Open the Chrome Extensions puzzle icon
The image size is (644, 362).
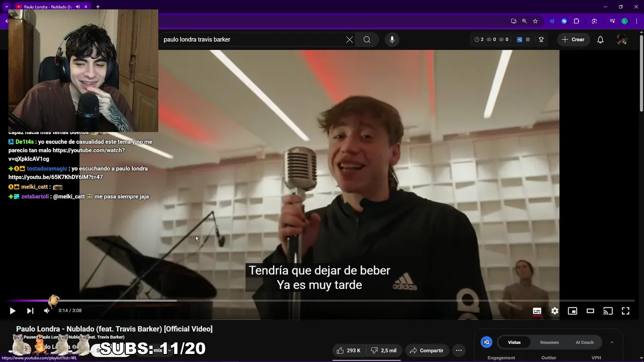click(x=577, y=21)
